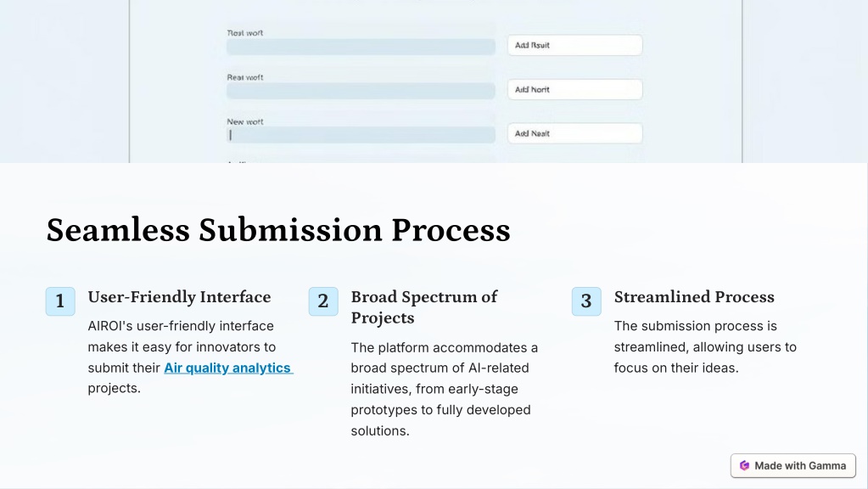Select the number 2 step badge
The image size is (868, 489).
[323, 301]
